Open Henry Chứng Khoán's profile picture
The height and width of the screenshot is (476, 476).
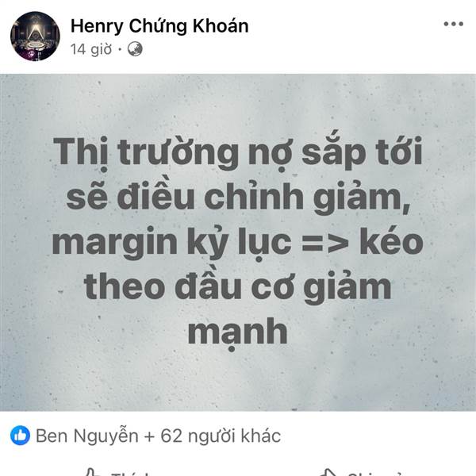coord(35,36)
